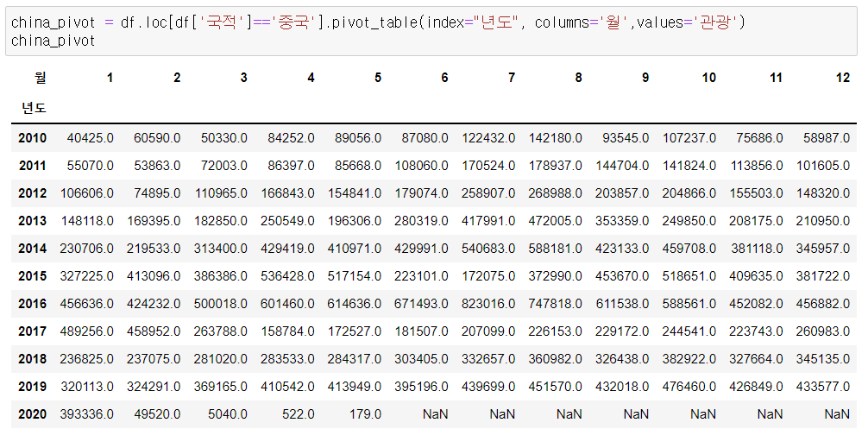868x429 pixels.
Task: Select column header 8
Action: [578, 78]
